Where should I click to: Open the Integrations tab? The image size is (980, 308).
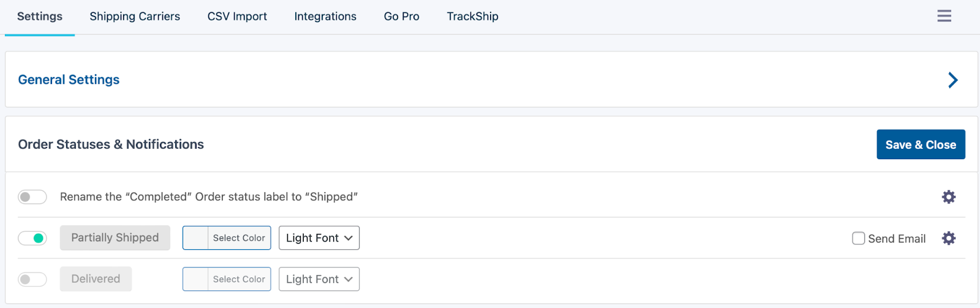click(x=325, y=17)
